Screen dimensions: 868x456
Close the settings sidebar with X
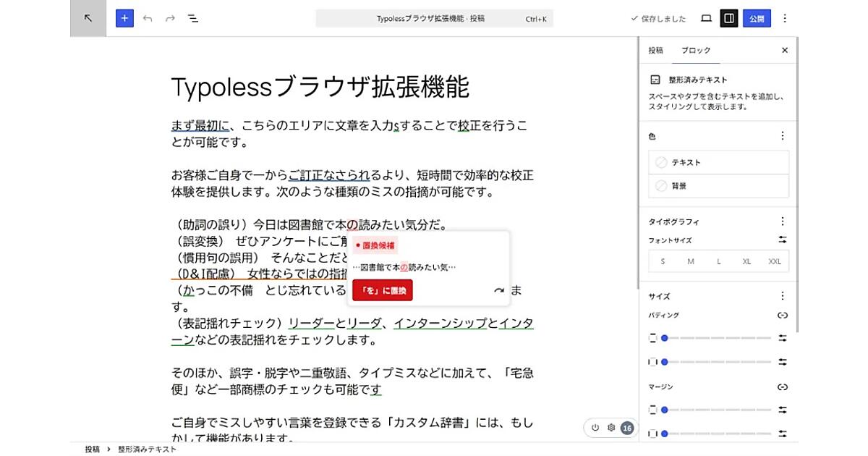(785, 51)
